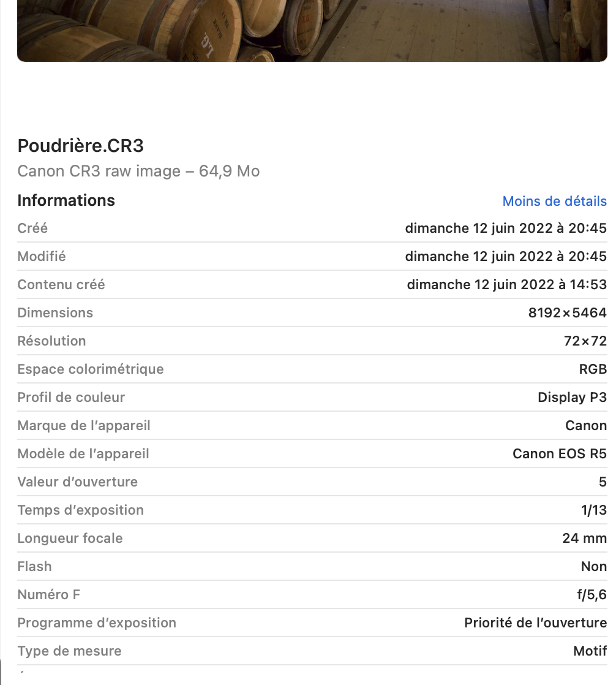Select the Display P3 color profile value
The width and height of the screenshot is (616, 685).
(572, 398)
